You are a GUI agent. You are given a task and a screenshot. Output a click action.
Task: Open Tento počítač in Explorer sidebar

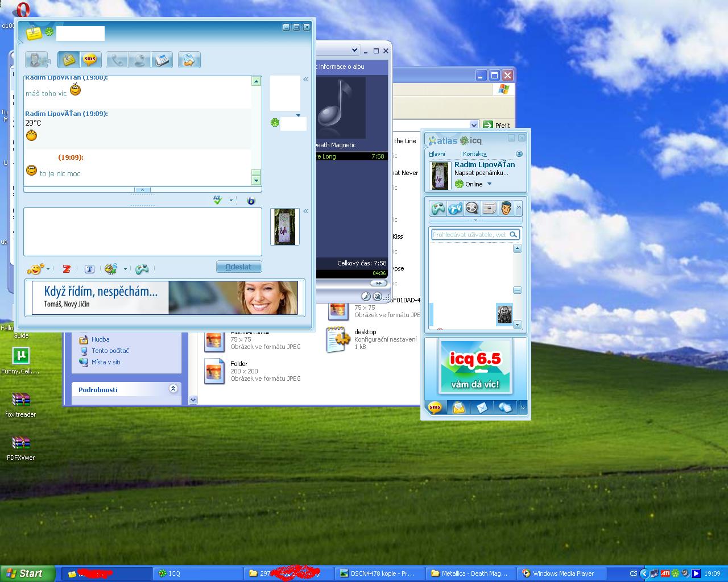[110, 351]
